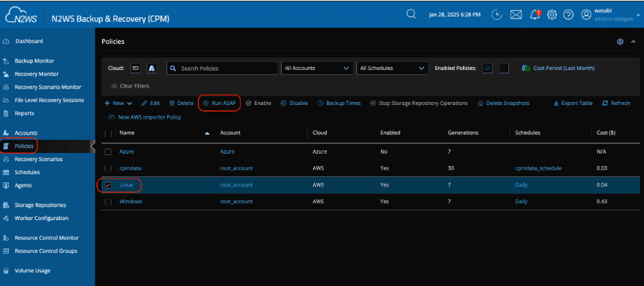644x286 pixels.
Task: Open Daily schedule link in Linux row
Action: coord(521,185)
